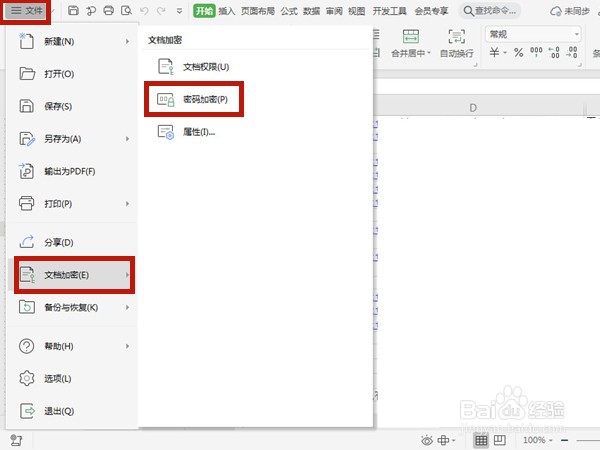Click the print icon in quick toolbar
This screenshot has height=450, width=600.
[109, 11]
